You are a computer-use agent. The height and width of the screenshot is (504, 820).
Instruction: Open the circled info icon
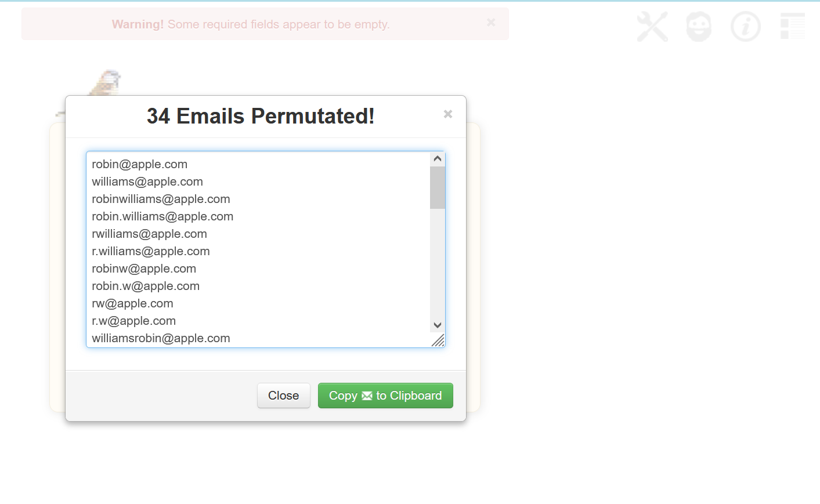[x=746, y=27]
